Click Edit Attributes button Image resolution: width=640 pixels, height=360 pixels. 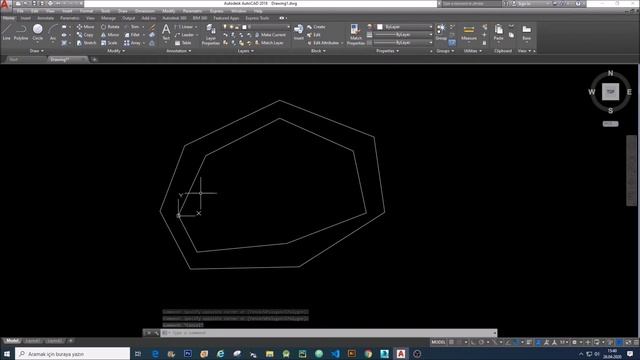[x=323, y=43]
